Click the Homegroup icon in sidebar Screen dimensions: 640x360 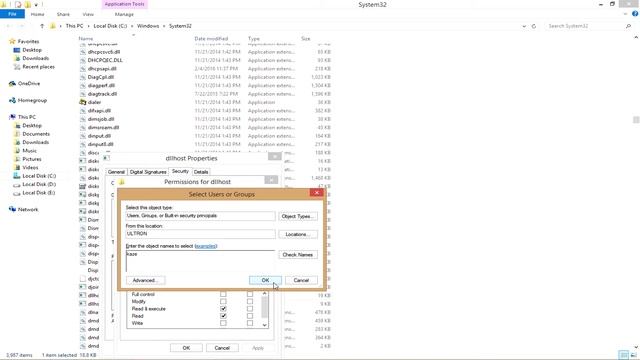(12, 100)
